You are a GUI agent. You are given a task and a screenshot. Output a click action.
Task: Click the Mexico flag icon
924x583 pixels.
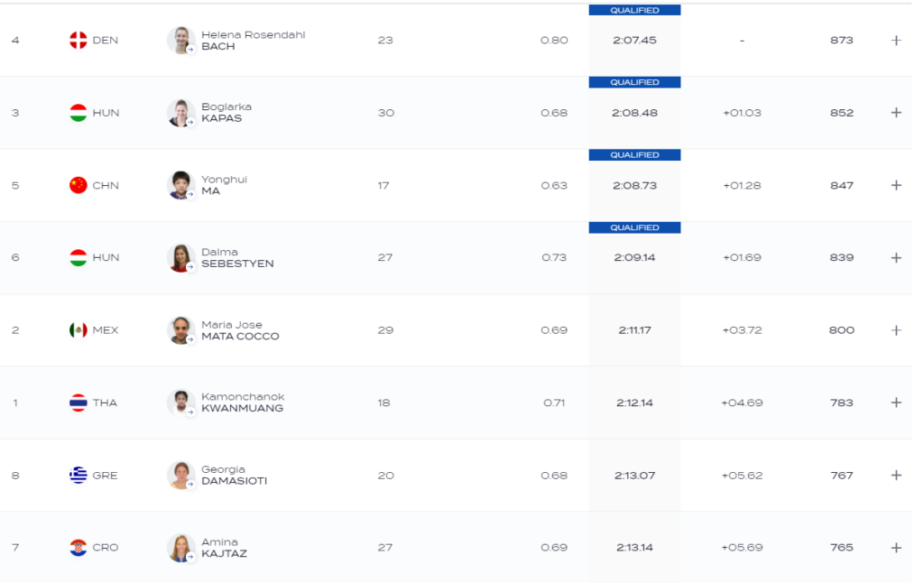(79, 330)
